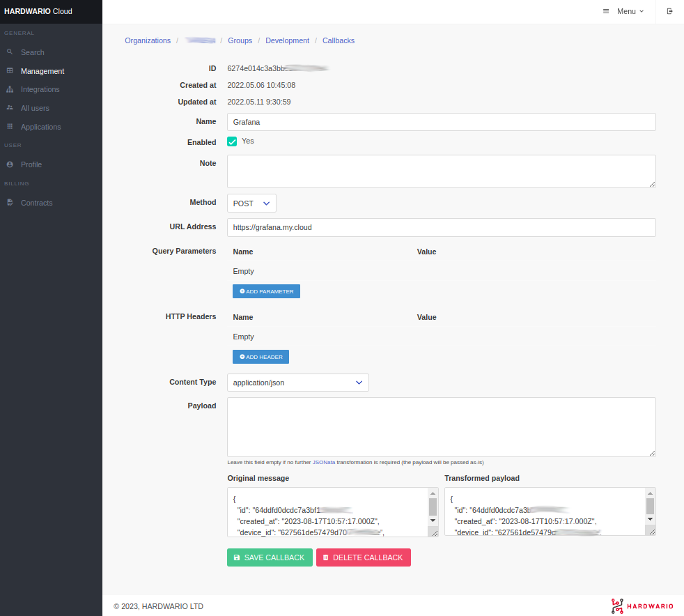
Task: Expand the Content Type dropdown
Action: tap(297, 383)
